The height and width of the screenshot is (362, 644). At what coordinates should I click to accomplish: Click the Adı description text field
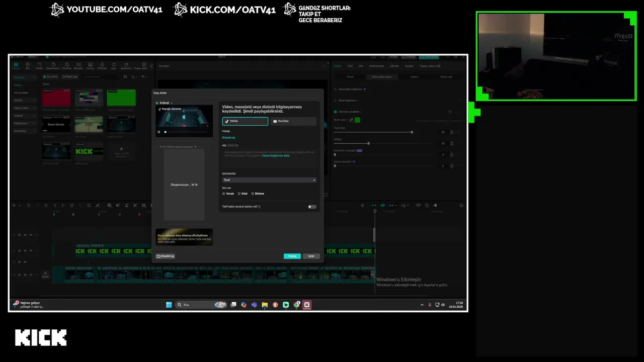click(x=269, y=158)
